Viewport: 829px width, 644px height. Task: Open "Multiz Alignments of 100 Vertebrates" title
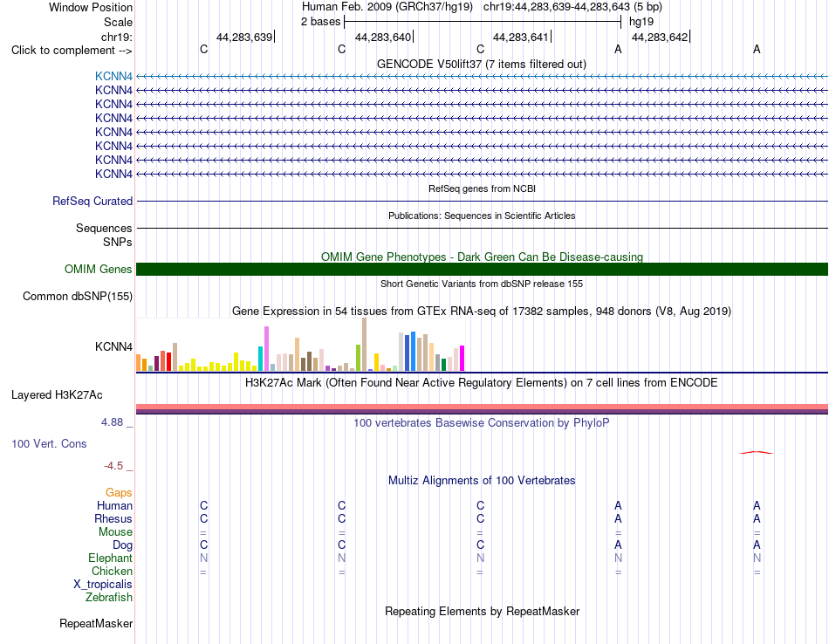[x=482, y=481]
